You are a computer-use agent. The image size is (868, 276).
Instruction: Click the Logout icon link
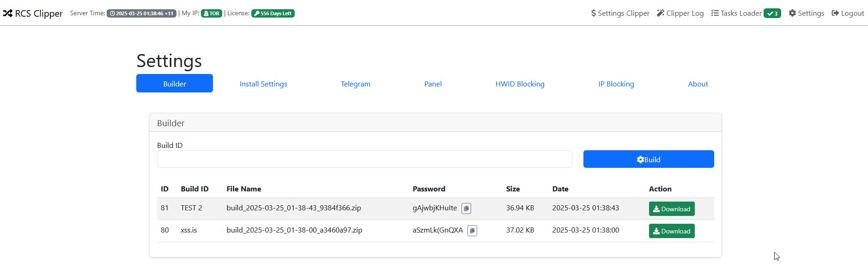coord(847,13)
